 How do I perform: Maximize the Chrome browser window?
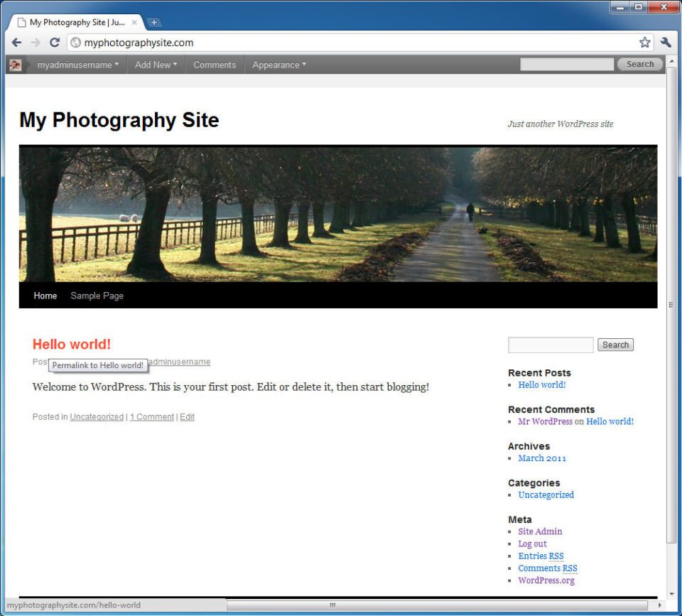point(638,7)
